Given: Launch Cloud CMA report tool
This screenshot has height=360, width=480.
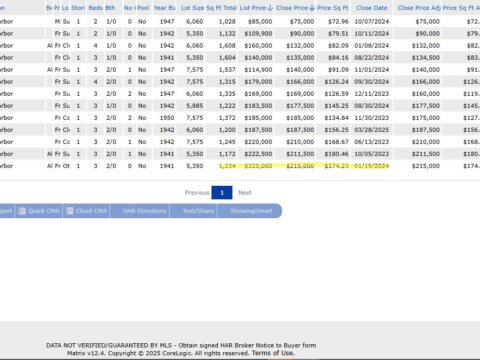Looking at the screenshot, I should [x=87, y=211].
